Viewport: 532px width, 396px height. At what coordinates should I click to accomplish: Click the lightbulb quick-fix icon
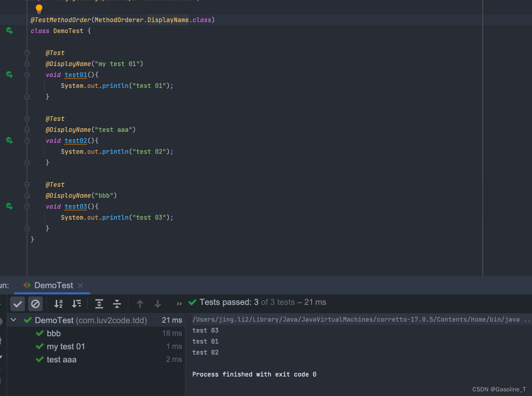click(x=39, y=8)
